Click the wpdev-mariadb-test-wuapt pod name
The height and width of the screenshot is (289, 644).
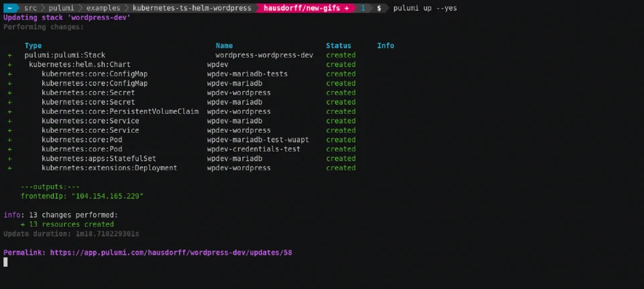click(258, 139)
